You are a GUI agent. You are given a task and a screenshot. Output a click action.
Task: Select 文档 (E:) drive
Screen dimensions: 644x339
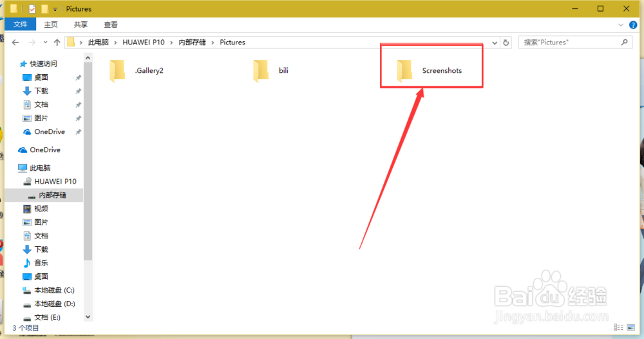pyautogui.click(x=47, y=317)
